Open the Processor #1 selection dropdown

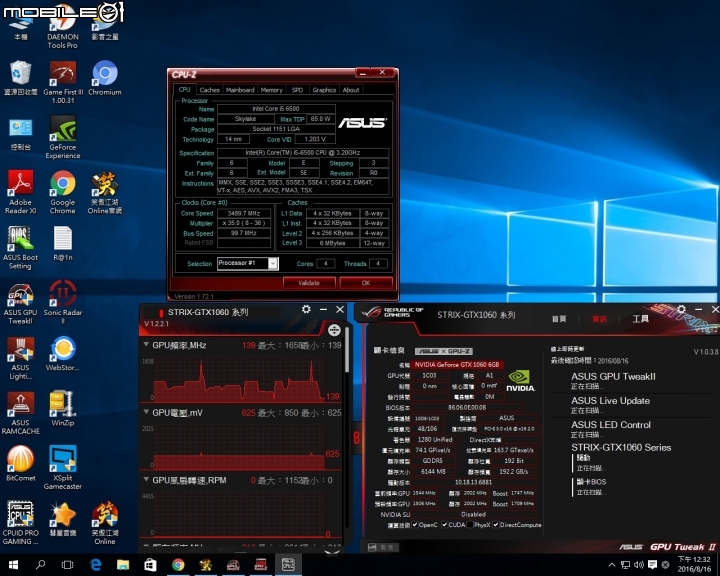click(273, 263)
